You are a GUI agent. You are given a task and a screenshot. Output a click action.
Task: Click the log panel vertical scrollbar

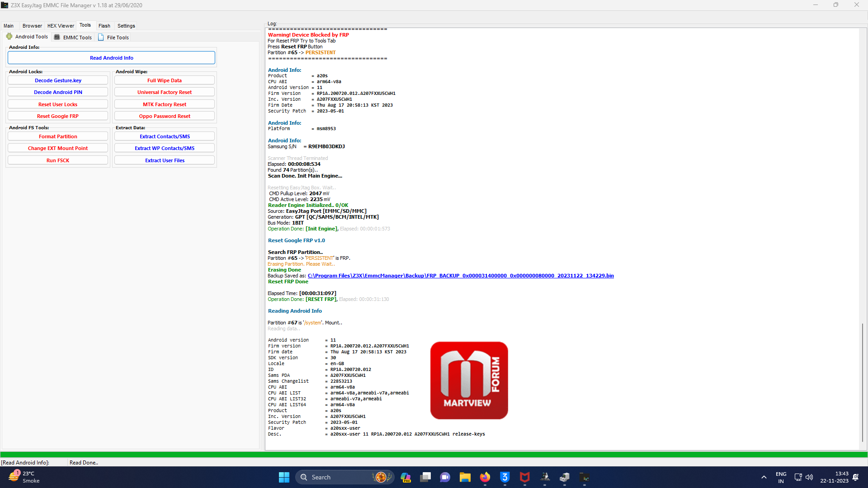(863, 382)
